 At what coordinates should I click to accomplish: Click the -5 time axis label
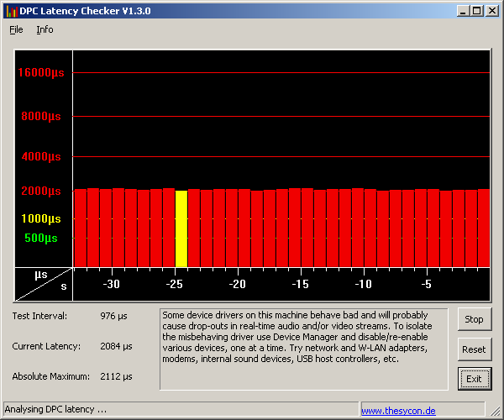click(x=426, y=284)
